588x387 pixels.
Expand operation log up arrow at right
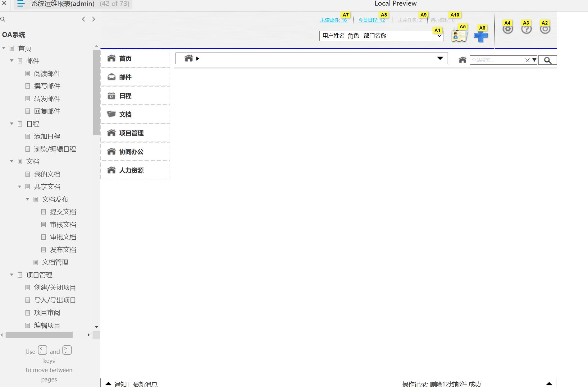point(549,384)
